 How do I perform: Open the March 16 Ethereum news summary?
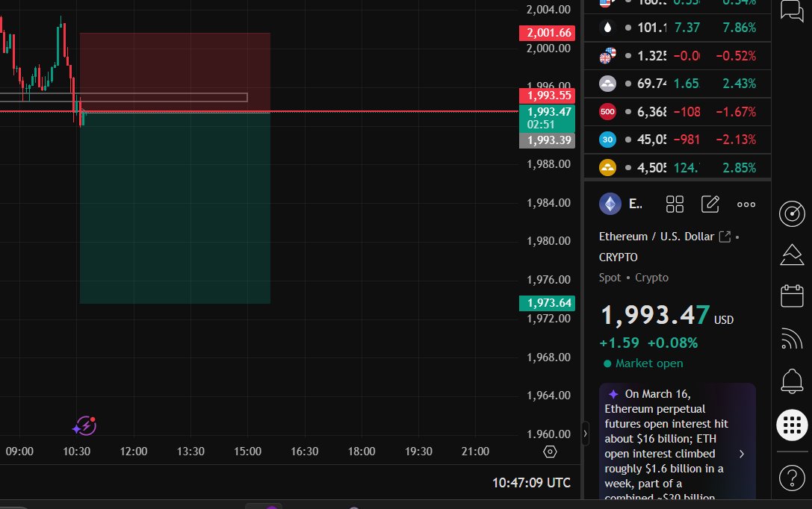click(x=678, y=441)
